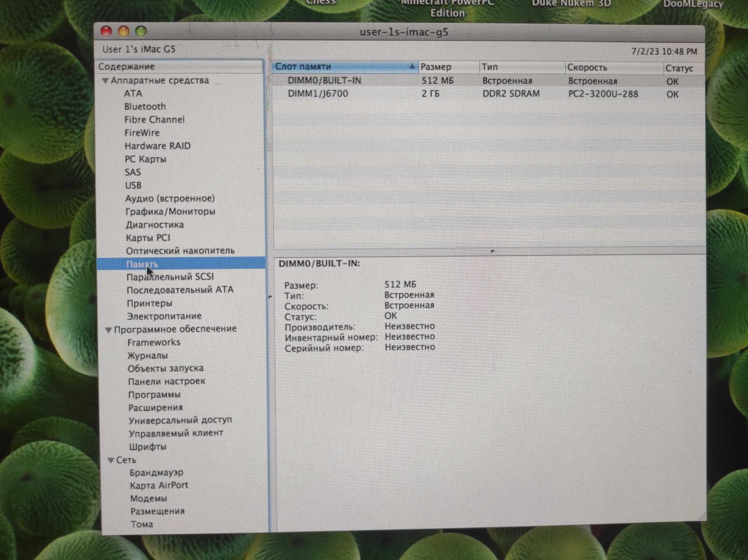Select PC Карты entry
The width and height of the screenshot is (748, 560).
145,159
